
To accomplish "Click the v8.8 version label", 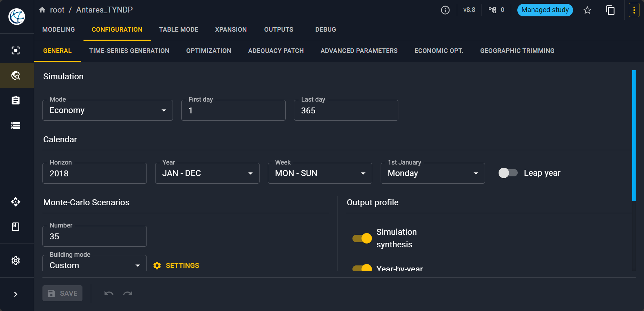I will 469,10.
